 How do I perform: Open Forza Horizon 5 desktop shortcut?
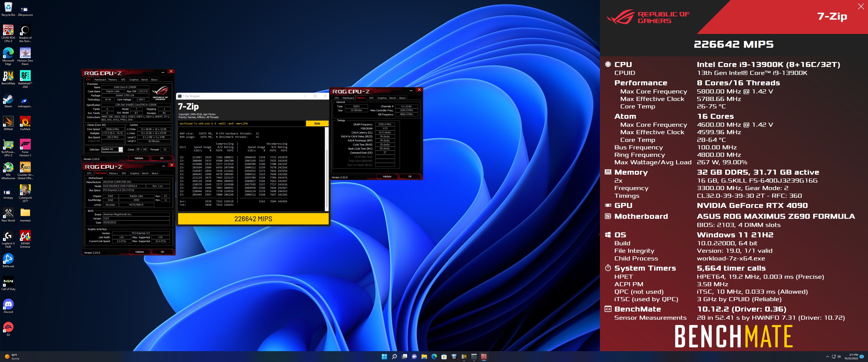25,148
